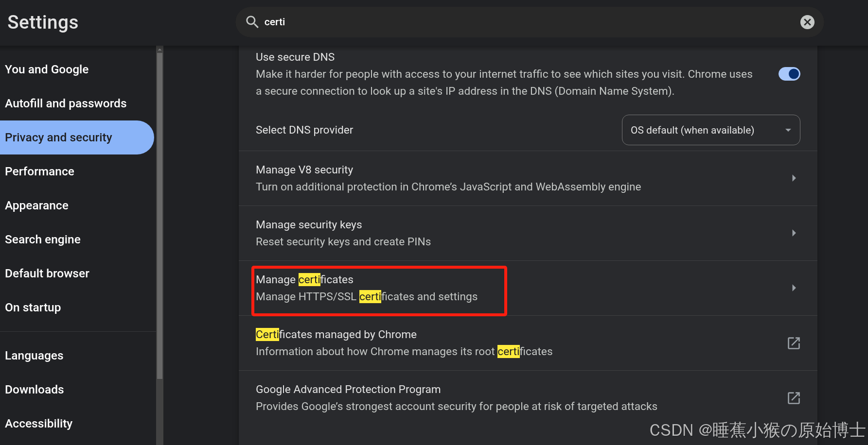Clear the search field with X
868x445 pixels.
pyautogui.click(x=807, y=22)
